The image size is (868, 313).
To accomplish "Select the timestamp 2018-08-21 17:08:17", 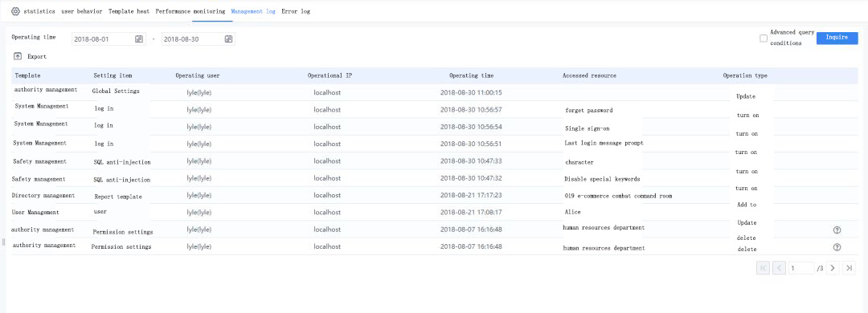I will (x=471, y=212).
